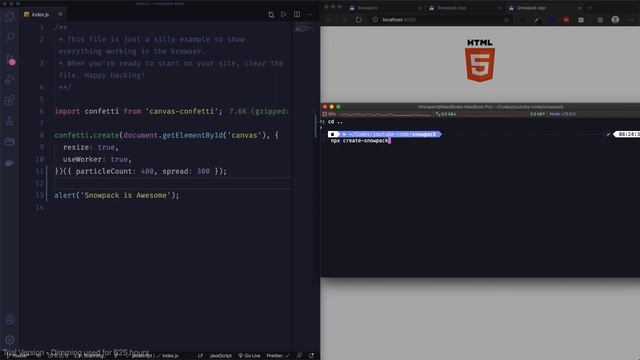
Task: Close the index.js editor tab
Action: (x=60, y=14)
